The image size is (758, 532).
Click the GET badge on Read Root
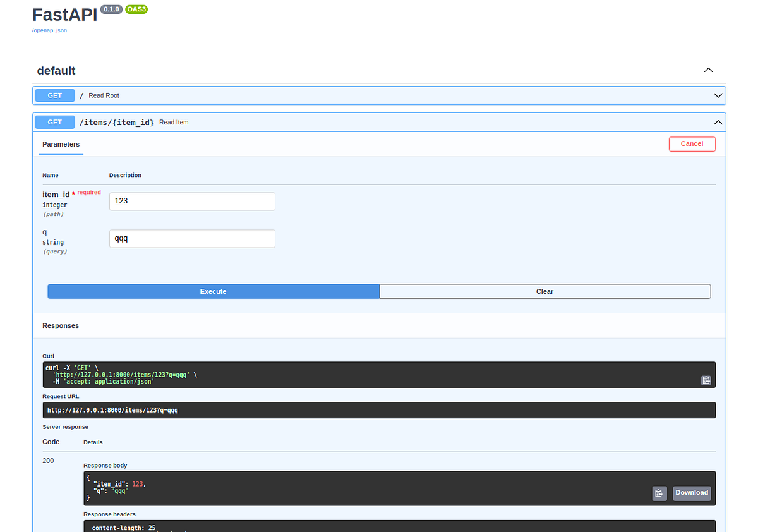pos(54,95)
